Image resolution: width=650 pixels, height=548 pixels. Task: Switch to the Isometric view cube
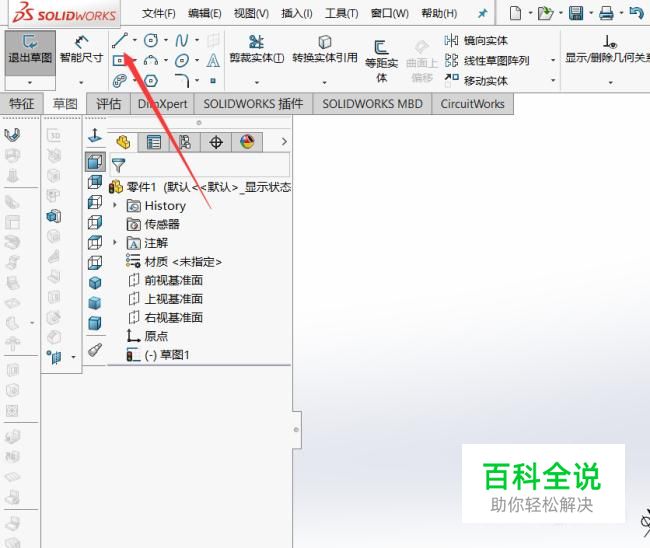[x=95, y=283]
